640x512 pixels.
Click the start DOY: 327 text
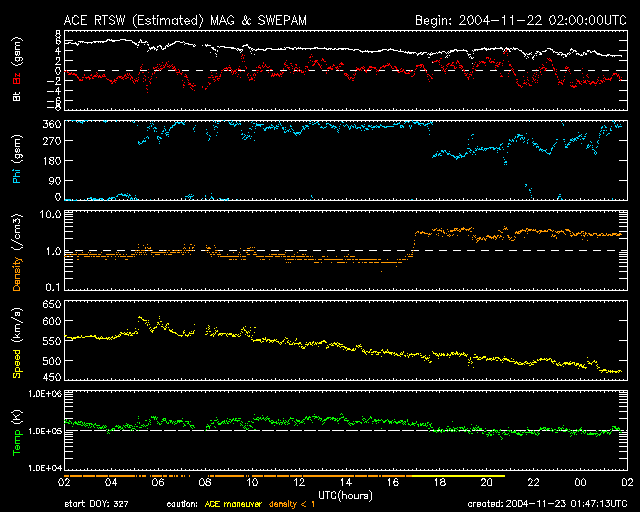pos(101,504)
